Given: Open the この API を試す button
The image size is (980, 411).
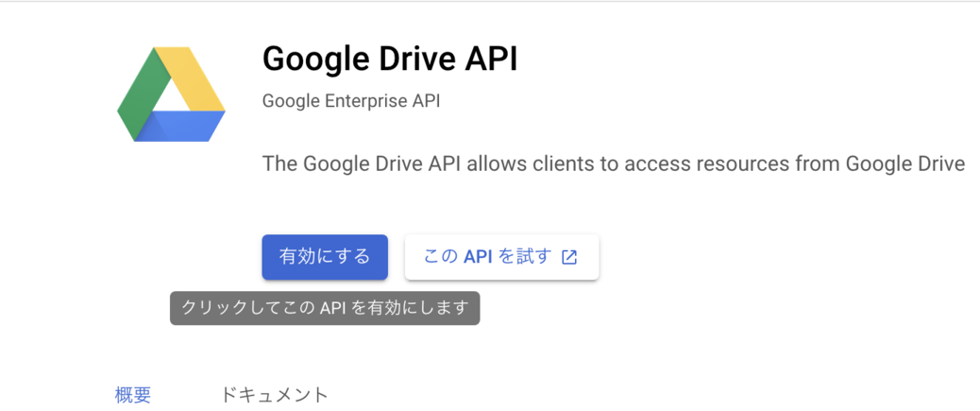Looking at the screenshot, I should click(502, 257).
